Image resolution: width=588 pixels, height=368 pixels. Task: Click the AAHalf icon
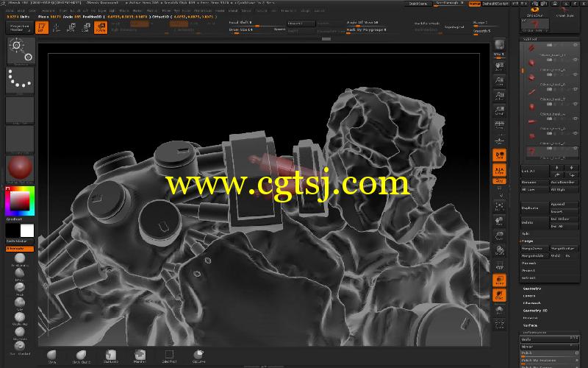coord(499,110)
